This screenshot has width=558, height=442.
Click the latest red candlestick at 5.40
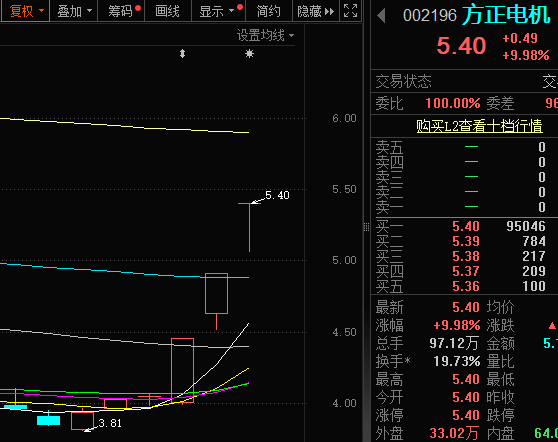(x=249, y=227)
